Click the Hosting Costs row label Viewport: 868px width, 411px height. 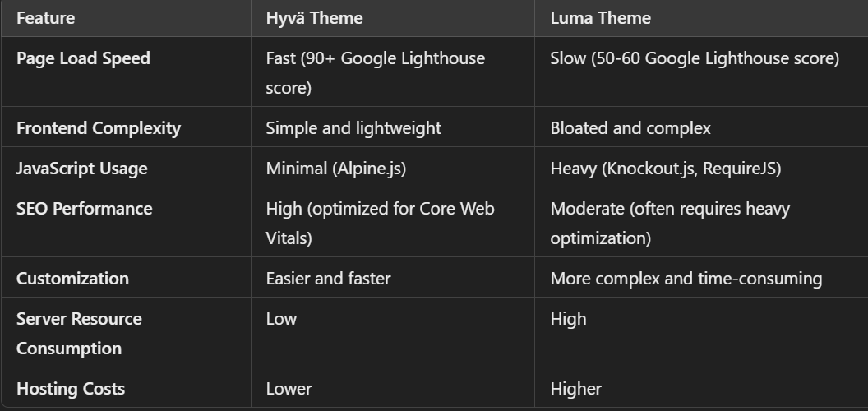point(71,388)
